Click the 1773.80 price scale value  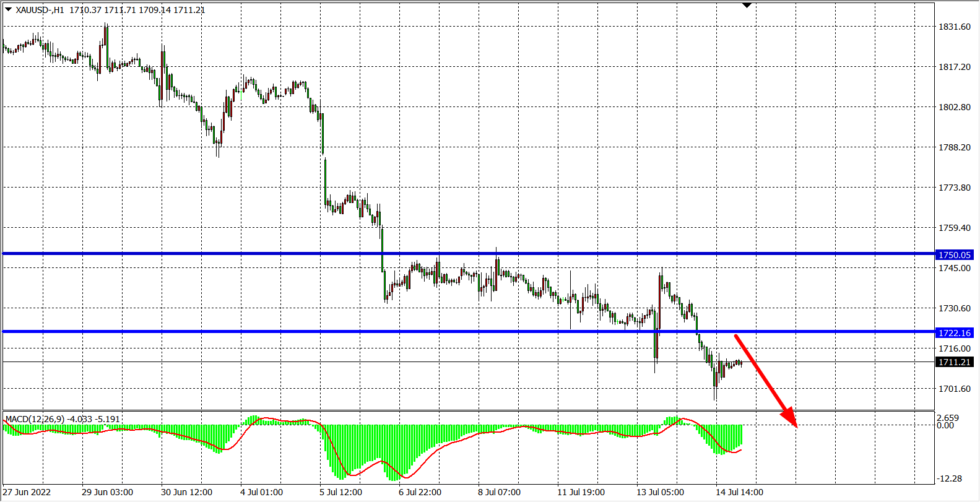click(954, 188)
